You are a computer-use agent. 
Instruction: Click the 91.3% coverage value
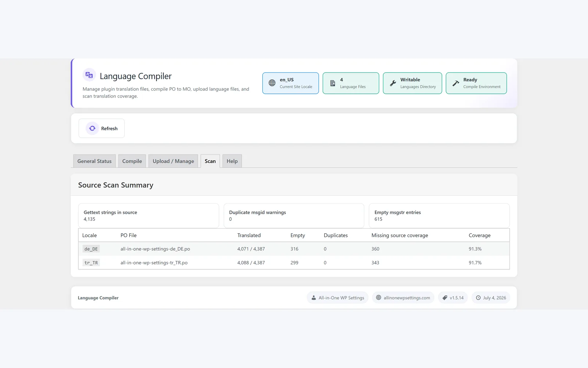(x=475, y=249)
